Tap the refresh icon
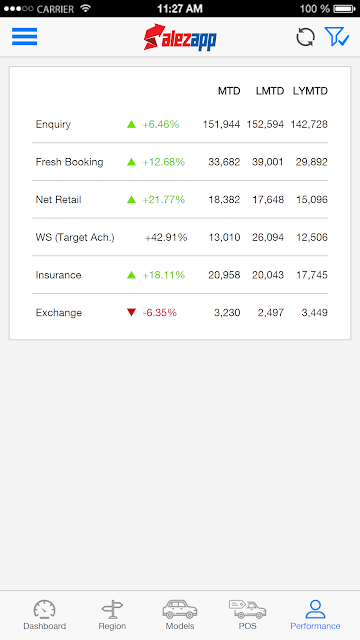The image size is (360, 640). click(305, 37)
